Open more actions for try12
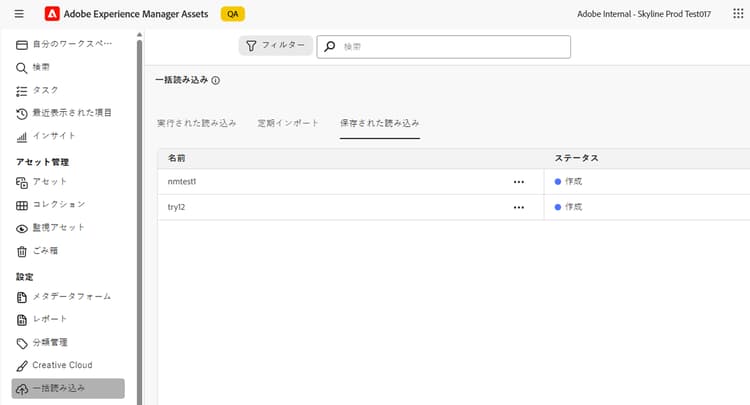 tap(518, 207)
